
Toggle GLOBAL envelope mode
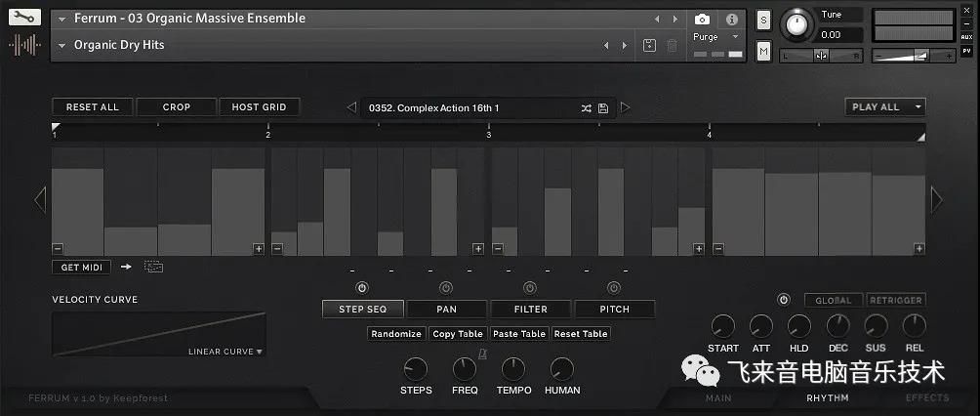click(834, 300)
